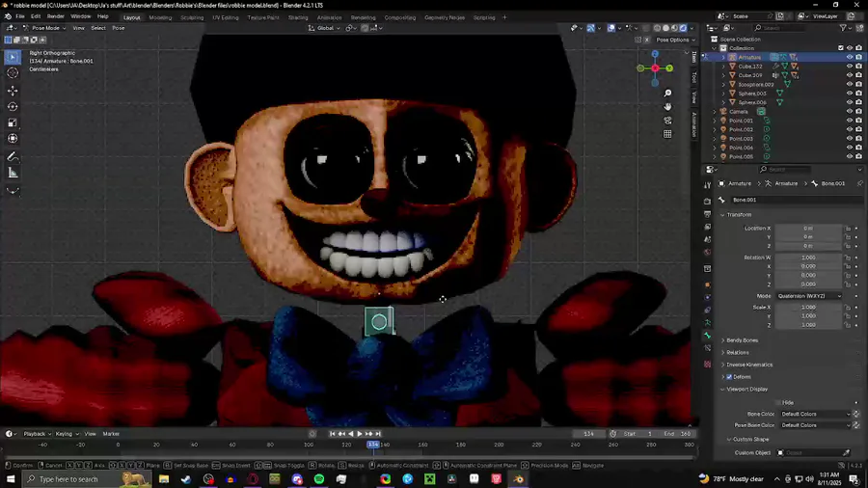Open the File menu

[20, 16]
